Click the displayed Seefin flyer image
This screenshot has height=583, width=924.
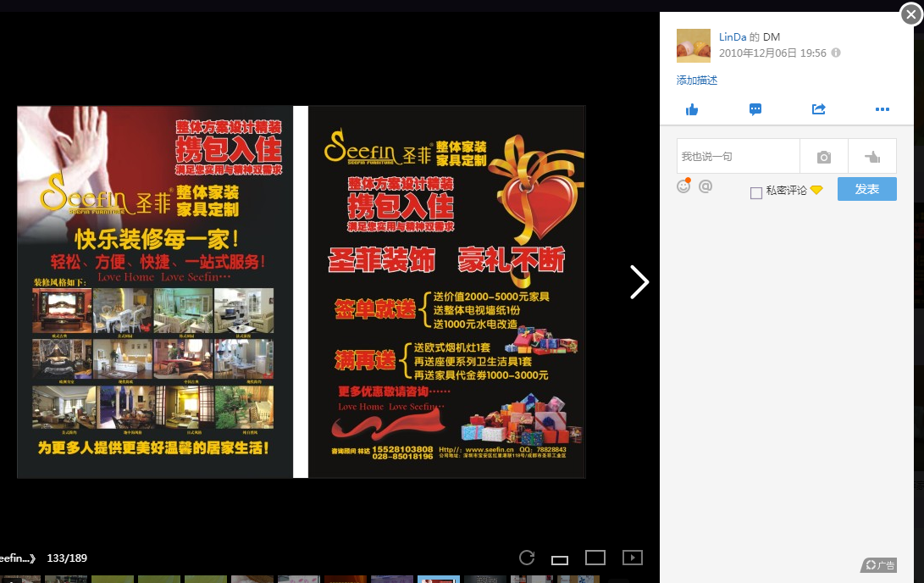[x=302, y=291]
